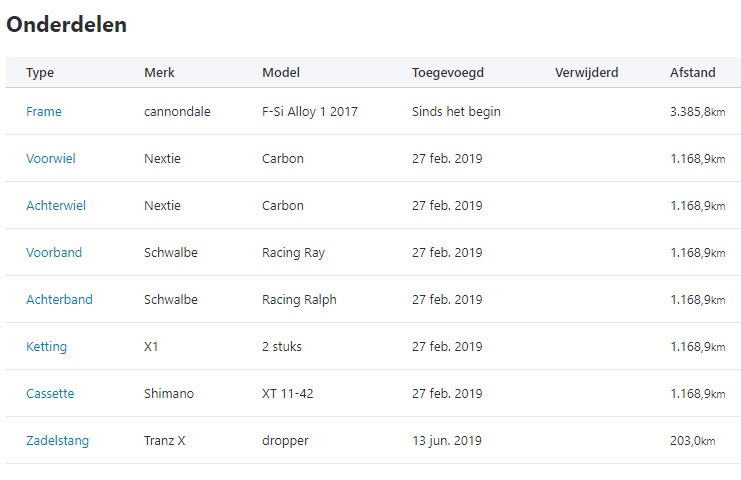Select the Voorband link

click(54, 253)
